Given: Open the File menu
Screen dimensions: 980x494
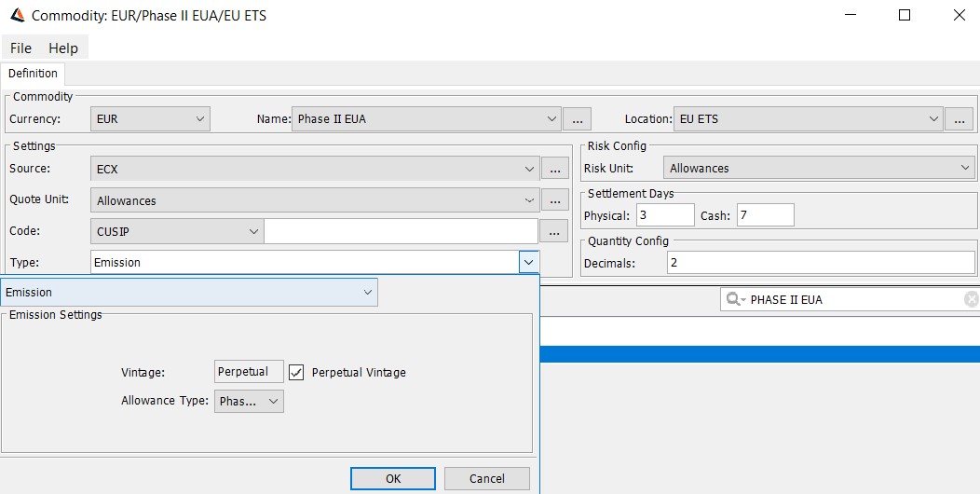Looking at the screenshot, I should click(20, 48).
